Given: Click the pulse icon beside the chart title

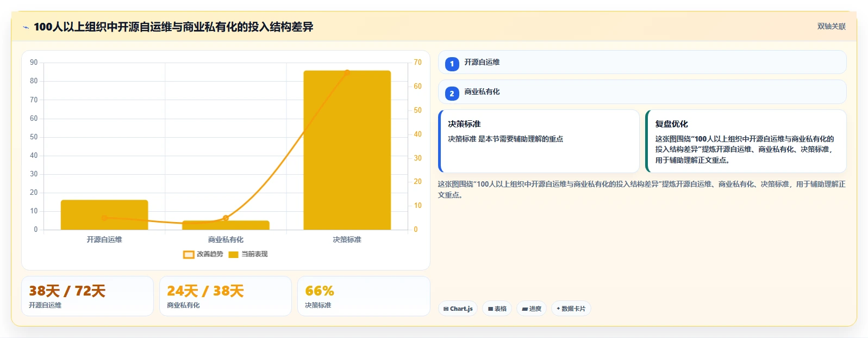Looking at the screenshot, I should (26, 27).
